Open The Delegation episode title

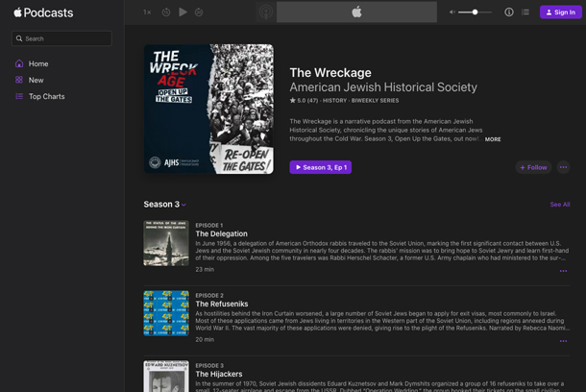tap(221, 233)
